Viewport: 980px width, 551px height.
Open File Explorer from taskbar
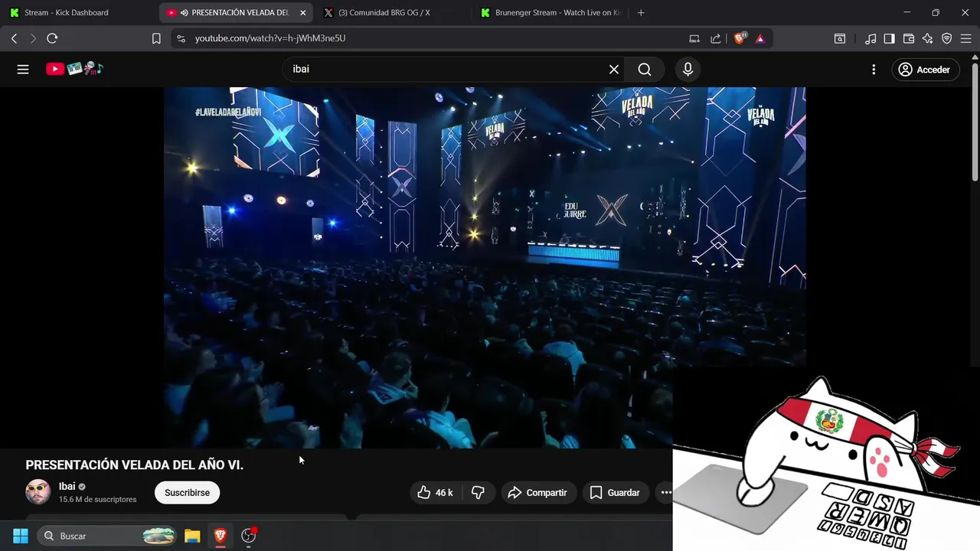[x=192, y=536]
